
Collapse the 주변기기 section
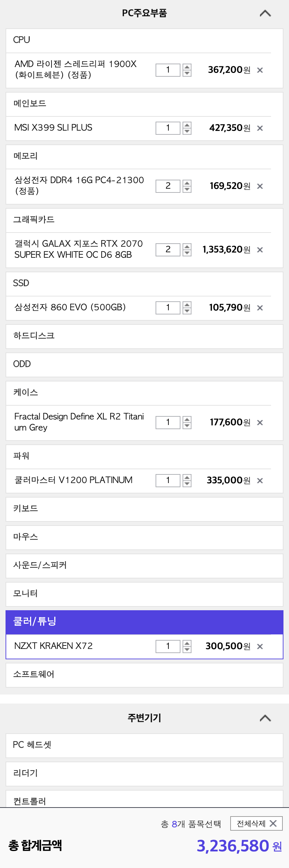pyautogui.click(x=265, y=718)
